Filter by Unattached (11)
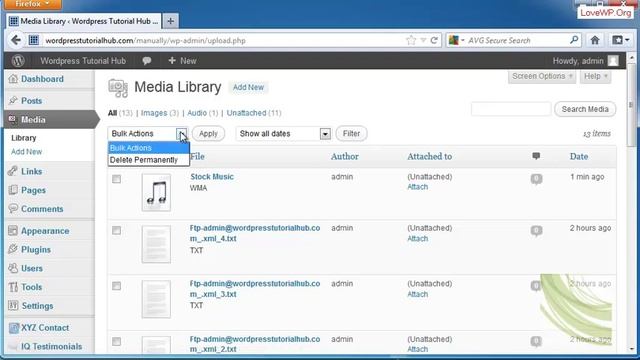Screen dimensions: 640x360 coord(254,113)
